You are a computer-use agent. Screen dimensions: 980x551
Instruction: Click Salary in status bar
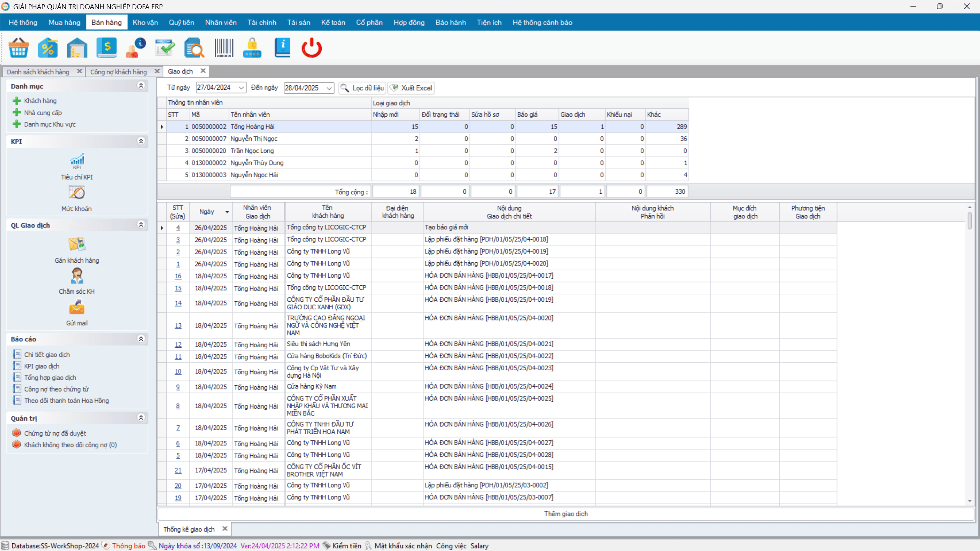tap(479, 546)
